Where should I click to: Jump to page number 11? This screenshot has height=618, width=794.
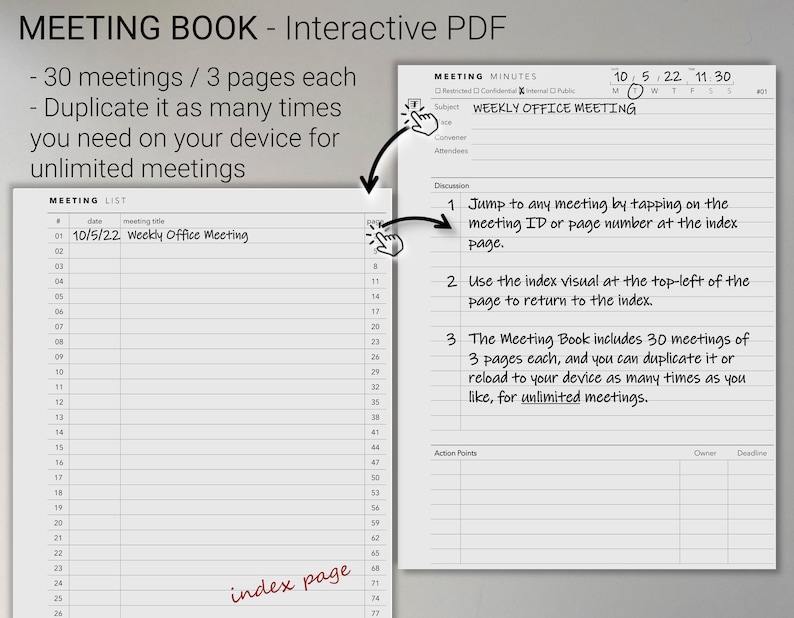pyautogui.click(x=375, y=281)
